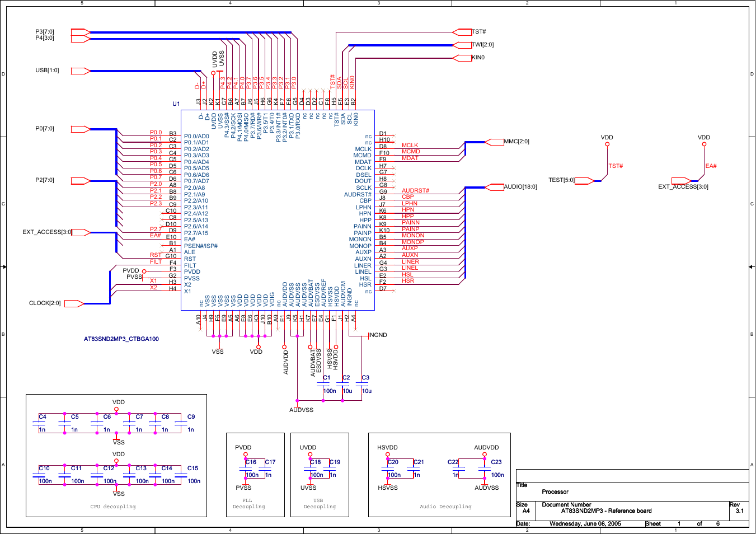Select the date 'Wednesday, June 08, 2005'
The image size is (756, 534).
(585, 524)
